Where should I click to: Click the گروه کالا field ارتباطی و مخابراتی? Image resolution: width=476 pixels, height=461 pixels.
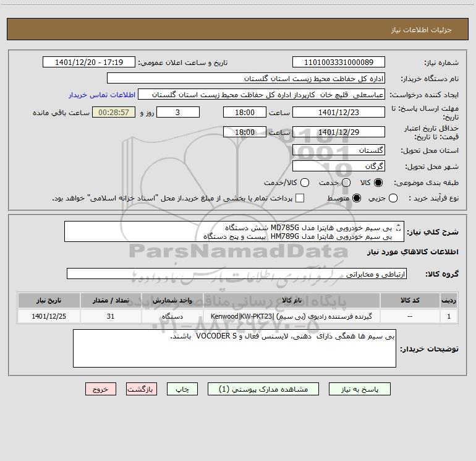237,274
